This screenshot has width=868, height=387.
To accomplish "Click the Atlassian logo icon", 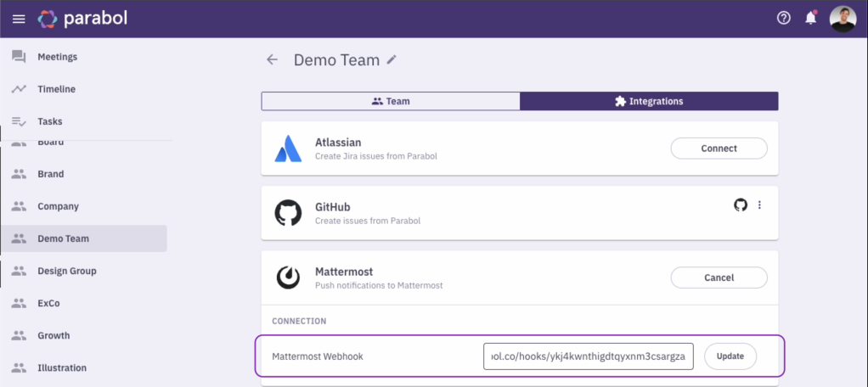I will (289, 149).
